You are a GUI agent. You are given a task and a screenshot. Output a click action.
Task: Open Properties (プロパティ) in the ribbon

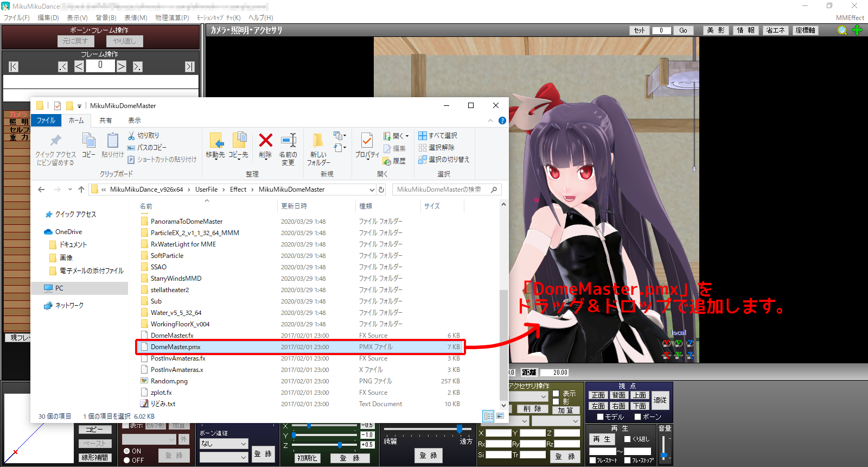pyautogui.click(x=367, y=140)
